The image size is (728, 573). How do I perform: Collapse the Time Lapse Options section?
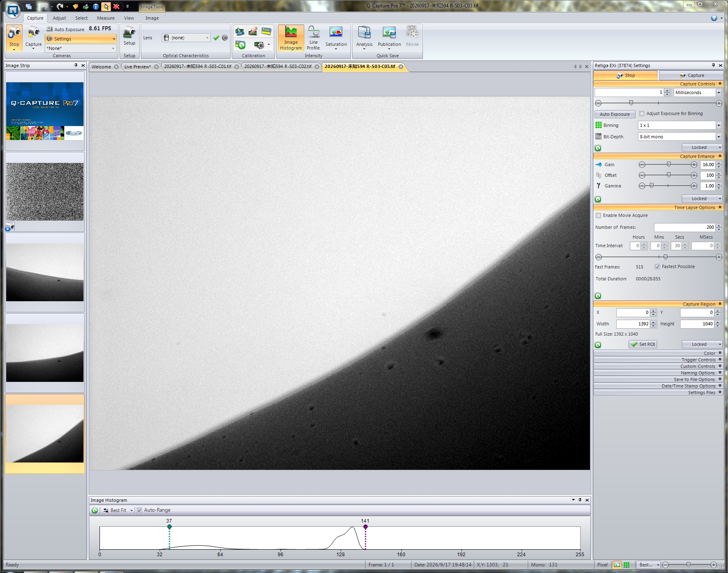[x=658, y=208]
